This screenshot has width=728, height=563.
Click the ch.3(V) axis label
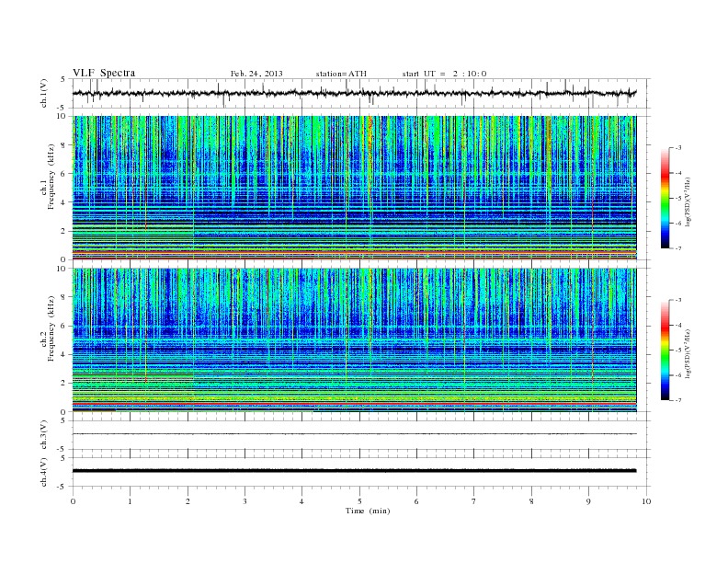point(44,435)
